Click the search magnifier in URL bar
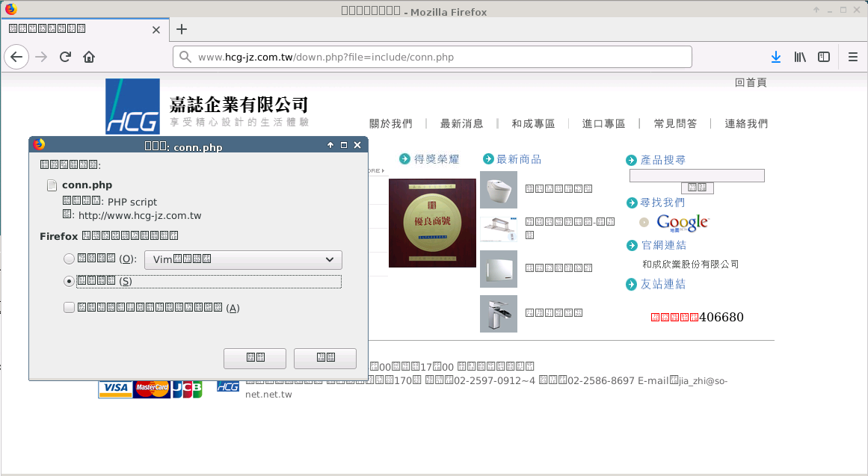Viewport: 868px width, 476px height. pyautogui.click(x=185, y=57)
